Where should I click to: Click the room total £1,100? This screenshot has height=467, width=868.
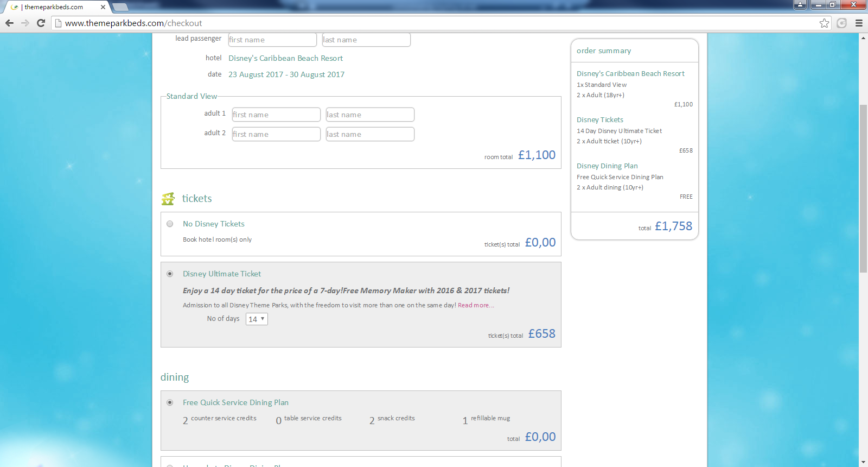point(537,155)
